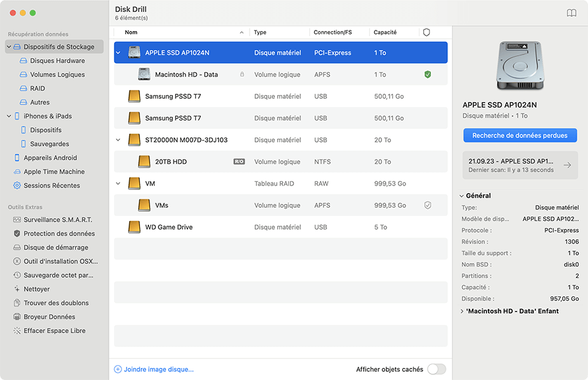Click the PCI-Express protocol value in details

tap(561, 230)
